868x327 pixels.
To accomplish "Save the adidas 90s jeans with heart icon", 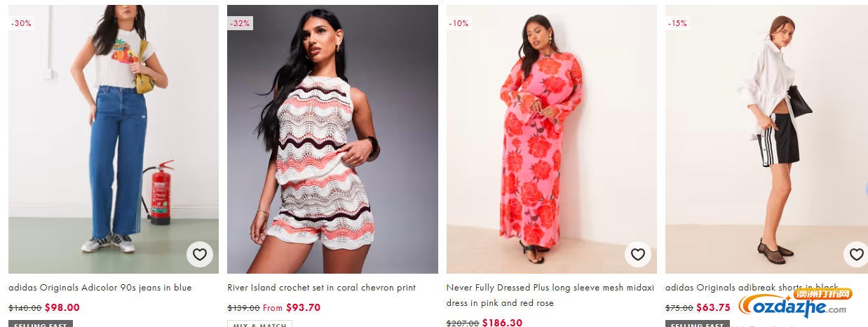I will pos(200,254).
